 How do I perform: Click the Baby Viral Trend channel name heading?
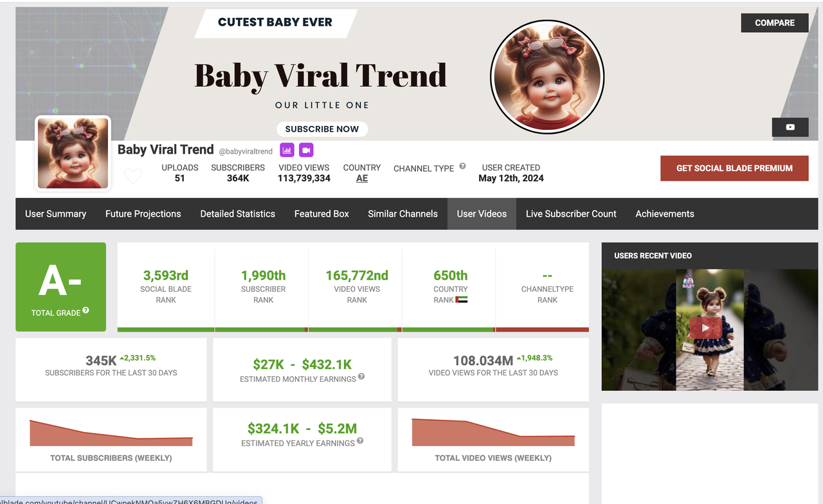[x=165, y=150]
